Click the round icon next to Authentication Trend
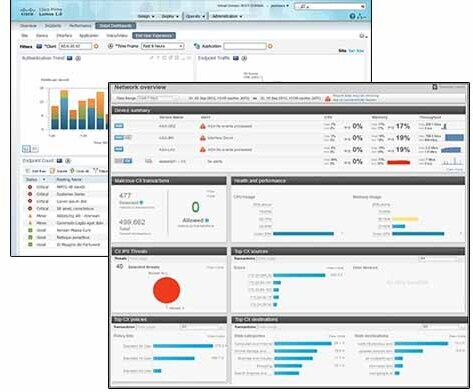 [x=78, y=58]
